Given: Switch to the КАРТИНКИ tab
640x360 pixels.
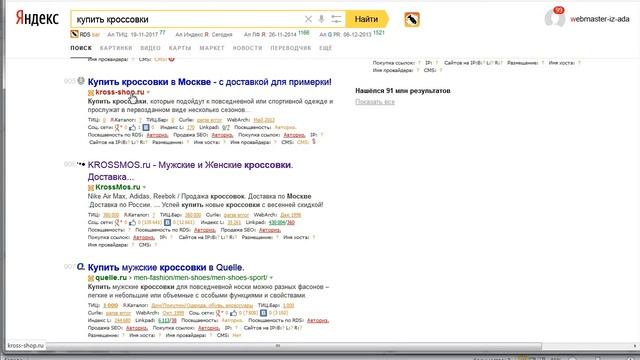Looking at the screenshot, I should pos(116,48).
